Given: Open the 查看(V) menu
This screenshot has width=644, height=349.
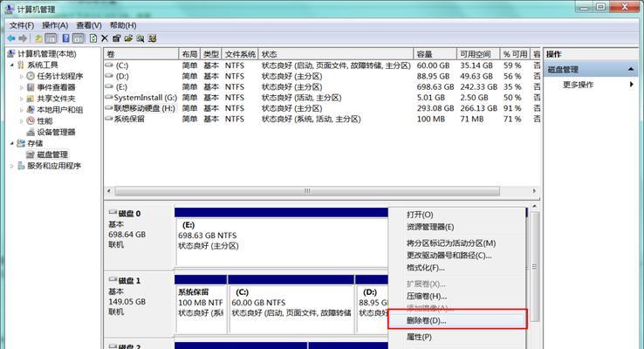Looking at the screenshot, I should coord(89,25).
